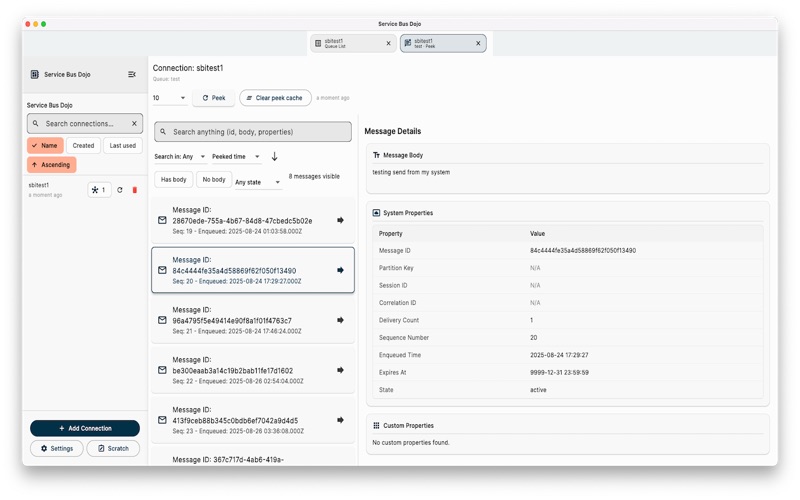This screenshot has height=500, width=800.
Task: Click the Custom Properties grid icon
Action: click(x=377, y=426)
